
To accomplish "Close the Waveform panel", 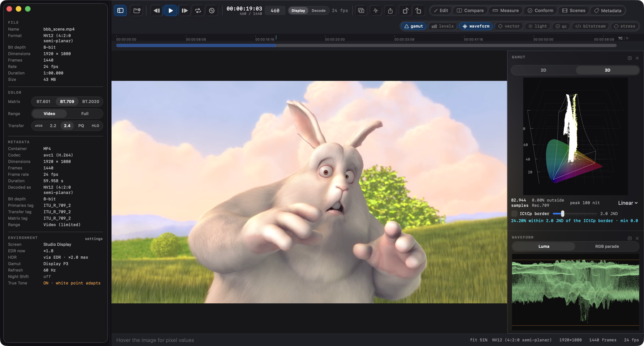I will point(637,238).
